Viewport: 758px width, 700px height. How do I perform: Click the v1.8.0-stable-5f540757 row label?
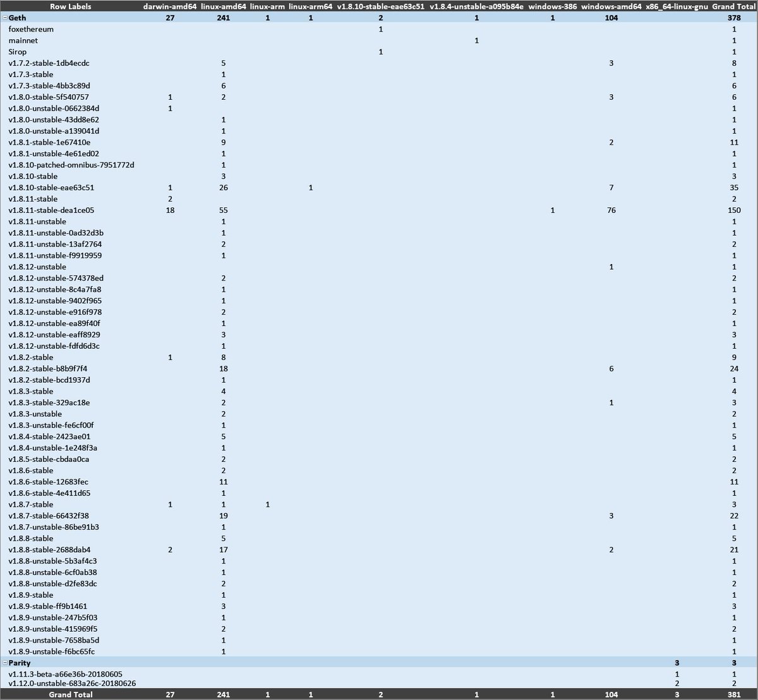[49, 97]
